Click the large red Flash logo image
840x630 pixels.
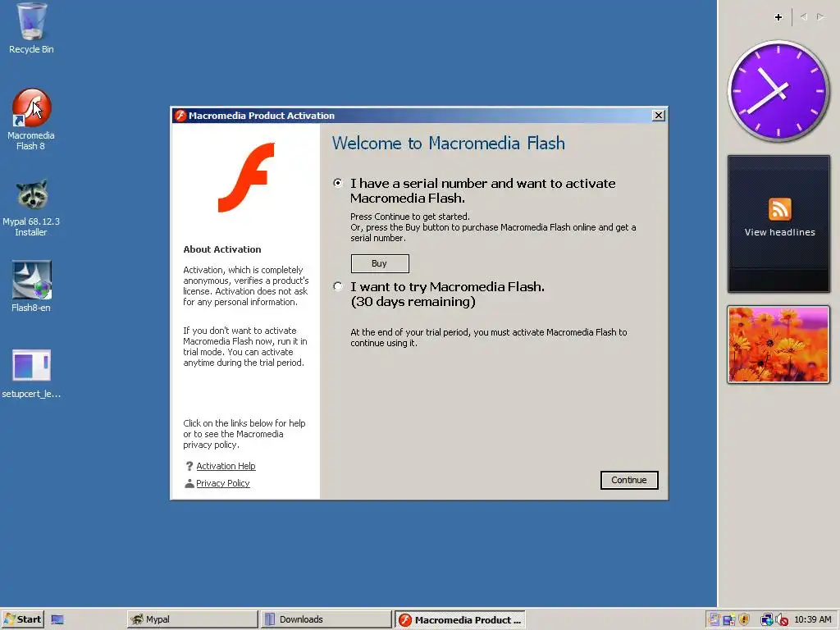click(246, 177)
